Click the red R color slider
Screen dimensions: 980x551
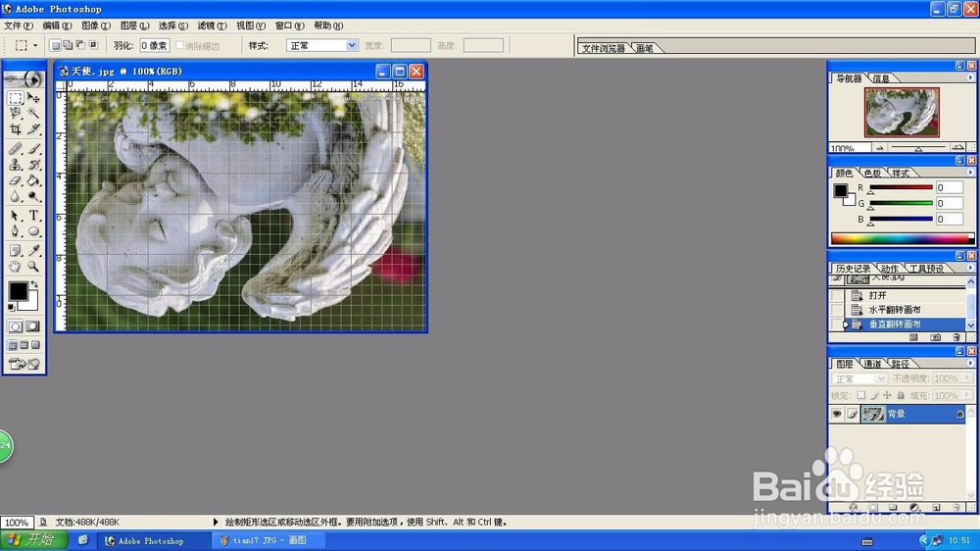tap(901, 187)
